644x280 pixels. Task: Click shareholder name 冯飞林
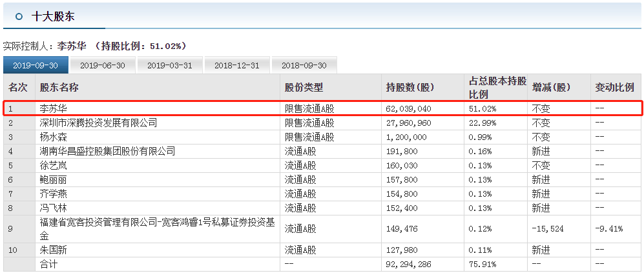[54, 208]
